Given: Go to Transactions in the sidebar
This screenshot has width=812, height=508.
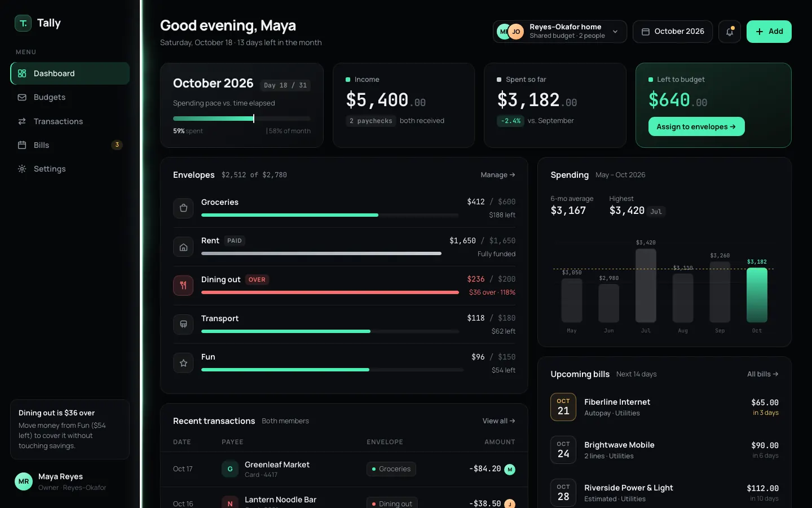Looking at the screenshot, I should (x=70, y=121).
